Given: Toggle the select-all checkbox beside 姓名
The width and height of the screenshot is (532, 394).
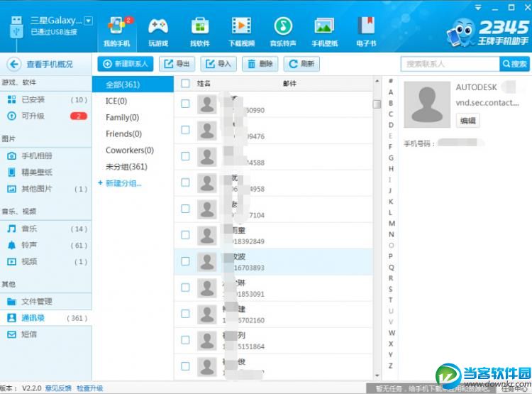Looking at the screenshot, I should point(185,84).
